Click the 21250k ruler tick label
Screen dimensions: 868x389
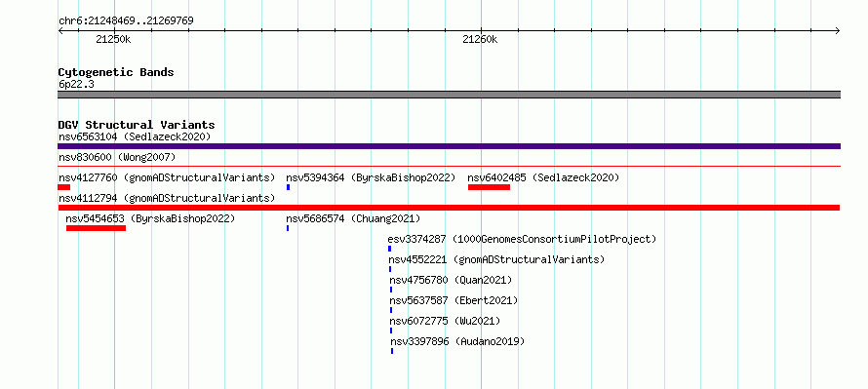[x=113, y=39]
